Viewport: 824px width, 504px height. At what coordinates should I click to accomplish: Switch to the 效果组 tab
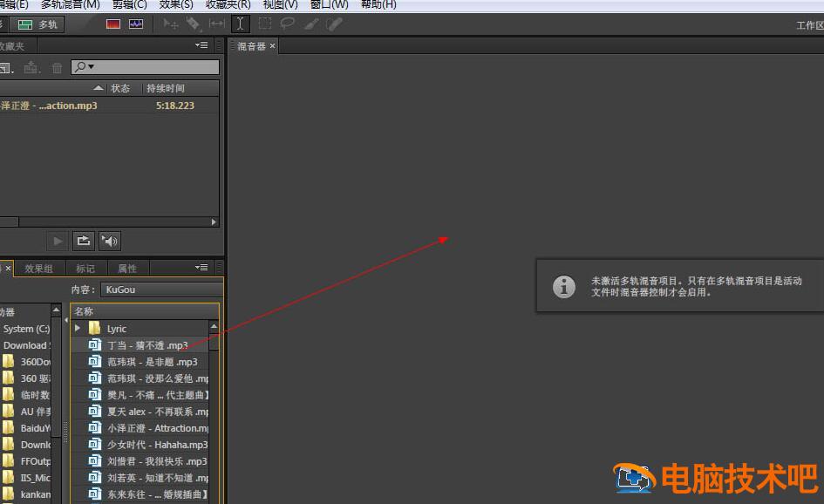coord(39,269)
